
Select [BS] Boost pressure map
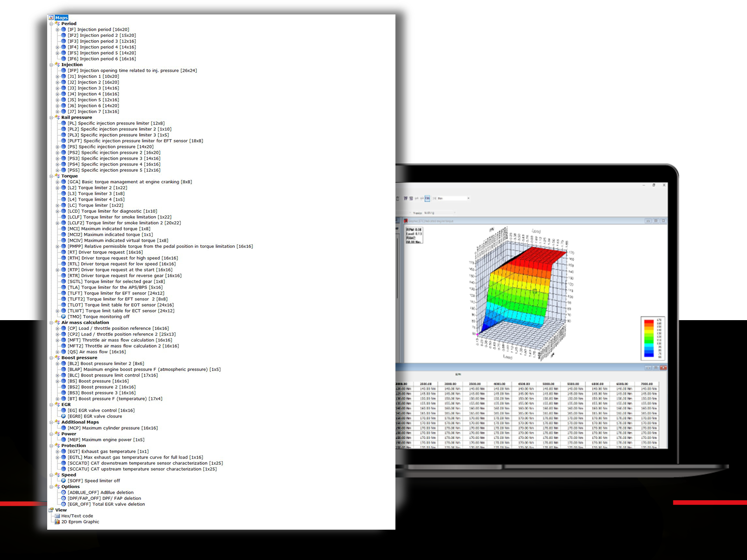[98, 381]
